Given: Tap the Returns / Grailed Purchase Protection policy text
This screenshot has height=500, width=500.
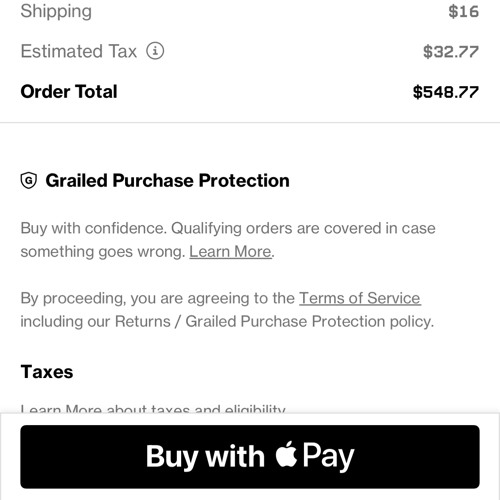Looking at the screenshot, I should (x=274, y=321).
